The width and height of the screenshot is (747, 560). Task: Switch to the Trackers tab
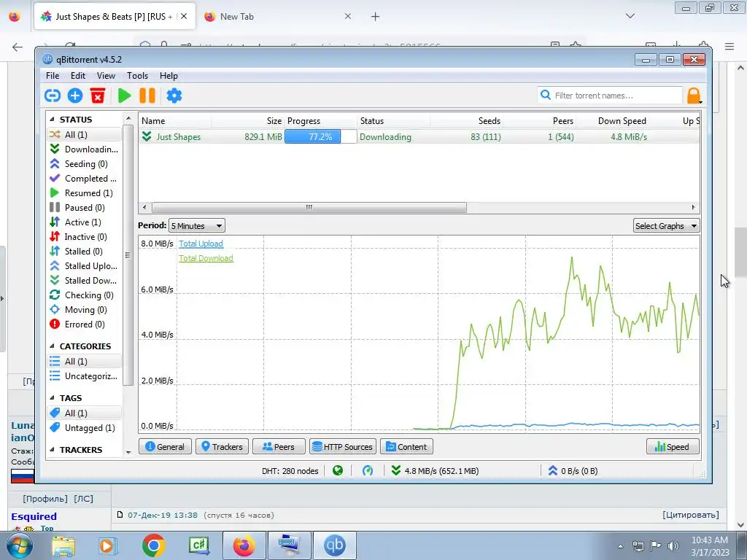(x=222, y=447)
